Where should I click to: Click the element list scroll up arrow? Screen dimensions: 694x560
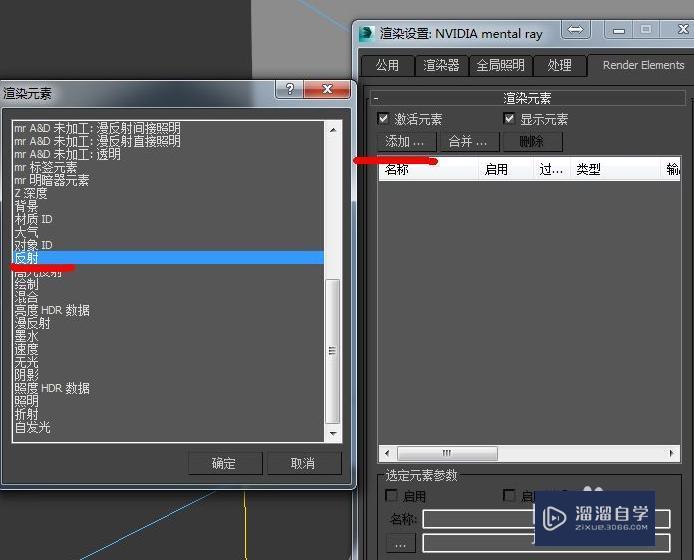click(x=333, y=130)
